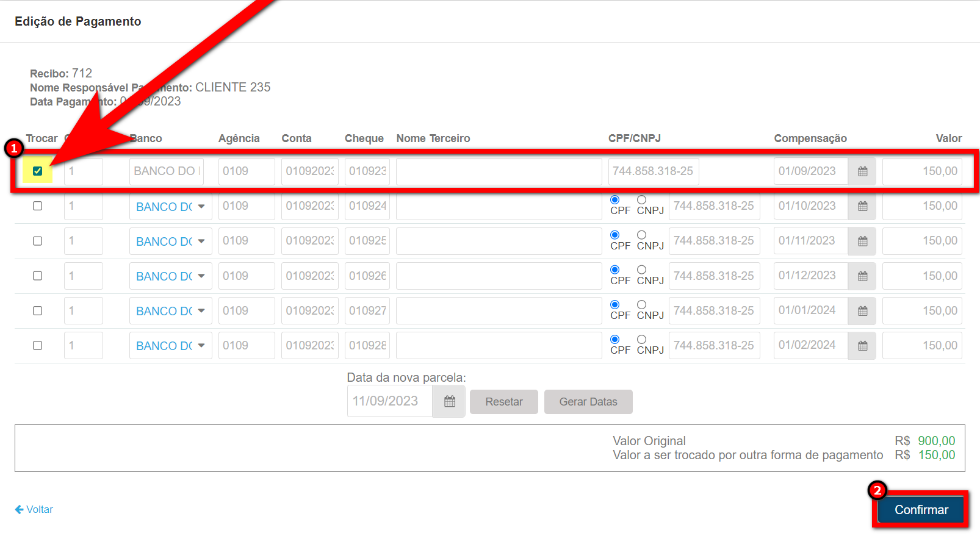Click the 11/09/2023 new installment date field

pos(389,401)
